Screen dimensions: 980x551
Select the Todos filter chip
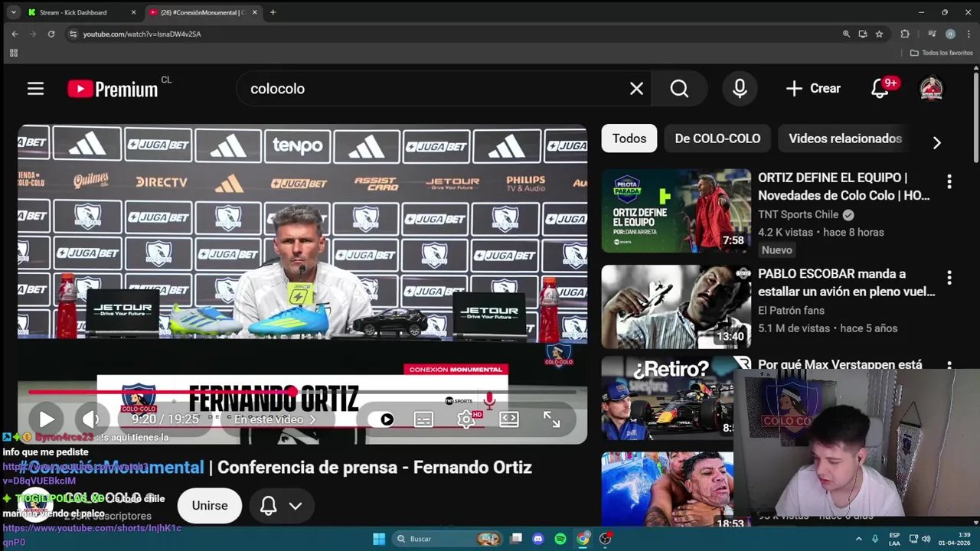coord(629,139)
